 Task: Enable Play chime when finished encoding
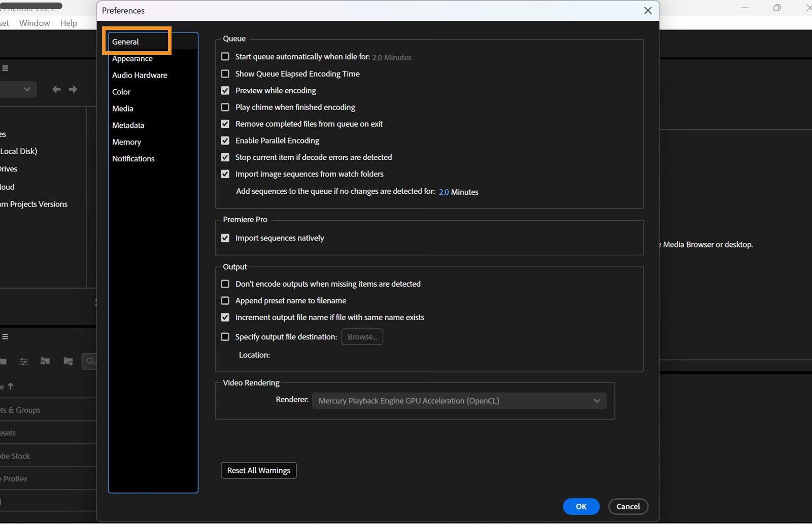[x=225, y=107]
